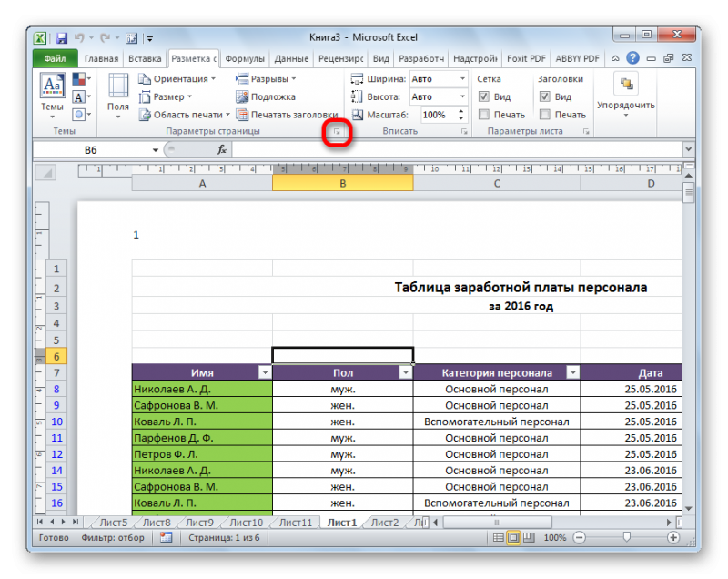Select column C header

[x=497, y=184]
